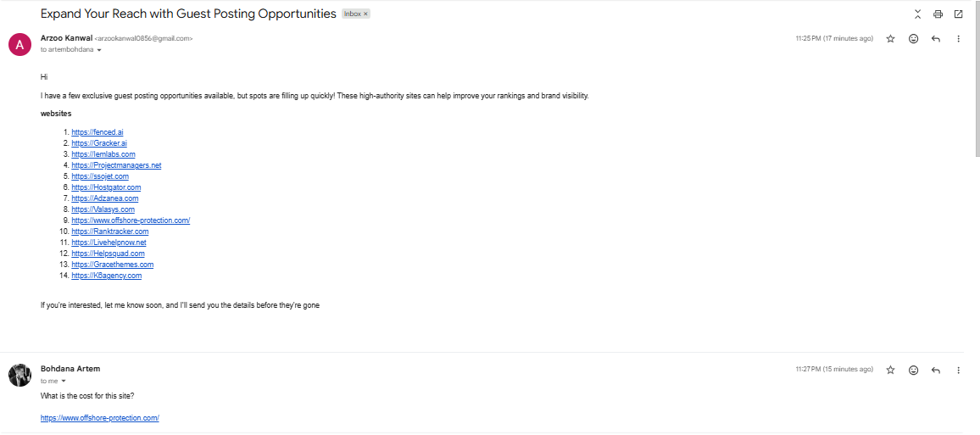Click Bohdana Artem's profile picture
Viewport: 980px width, 435px height.
(x=19, y=375)
